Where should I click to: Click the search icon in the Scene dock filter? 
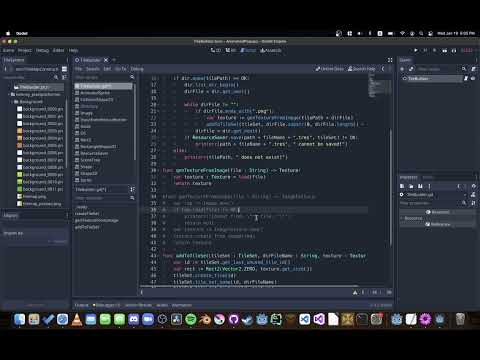pyautogui.click(x=464, y=69)
